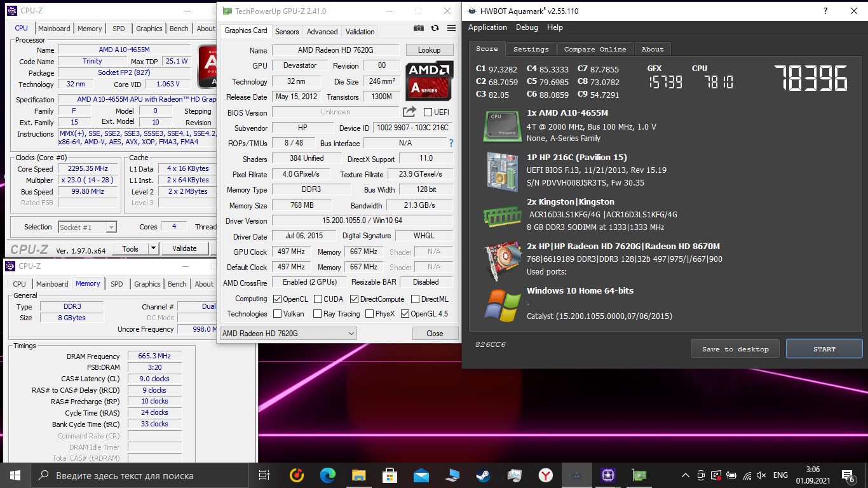This screenshot has width=868, height=488.
Task: Open Mainboard tab in the CPU-Z Processor window
Action: [54, 29]
